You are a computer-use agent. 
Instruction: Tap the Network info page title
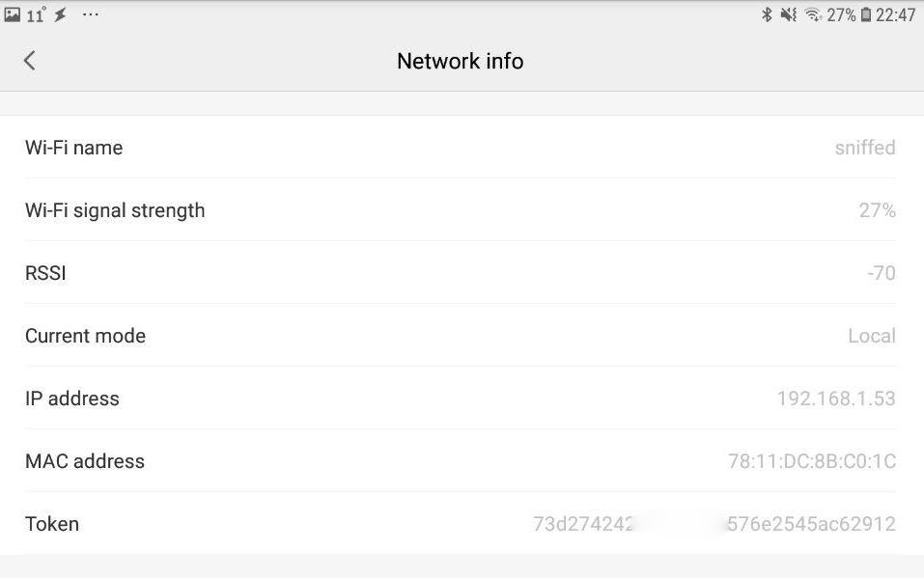coord(461,61)
